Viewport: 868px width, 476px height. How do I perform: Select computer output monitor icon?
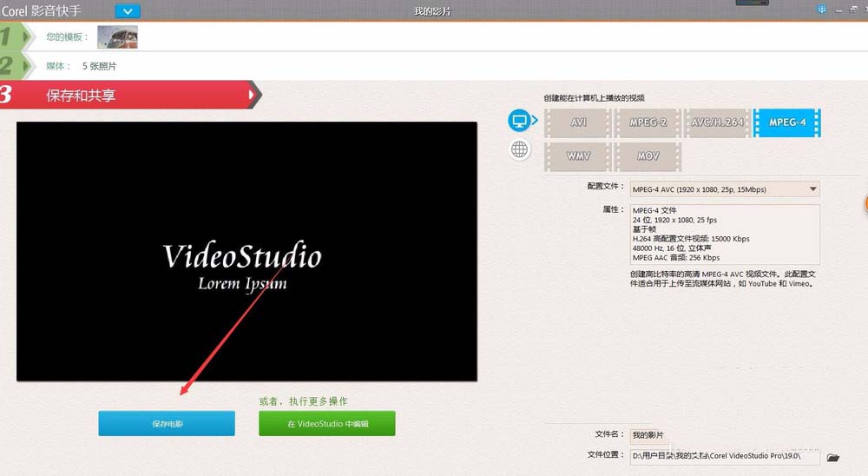[519, 120]
